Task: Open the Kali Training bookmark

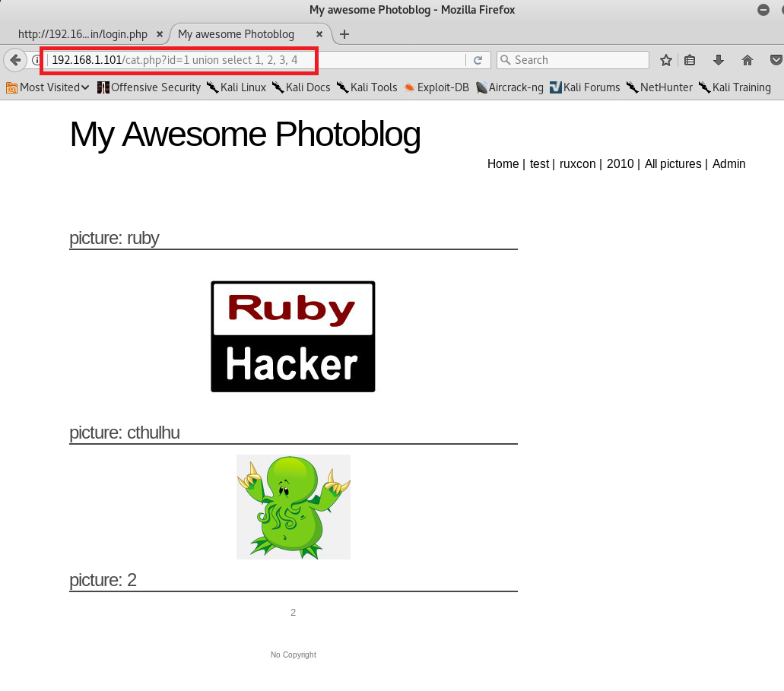Action: (x=735, y=87)
